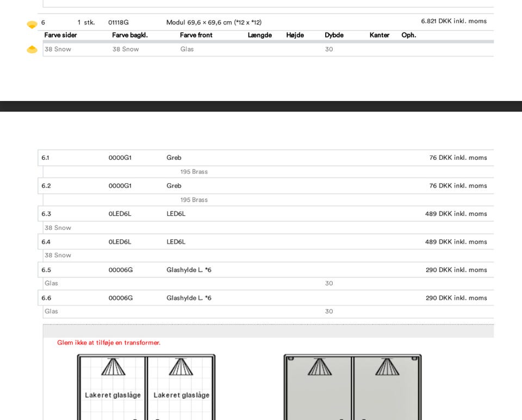Image resolution: width=522 pixels, height=420 pixels.
Task: Click left lamp symbol in grey cabinet
Action: tap(320, 367)
